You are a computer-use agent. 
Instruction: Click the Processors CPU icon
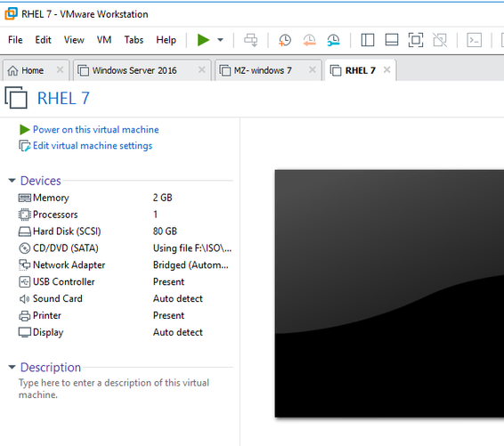click(25, 215)
